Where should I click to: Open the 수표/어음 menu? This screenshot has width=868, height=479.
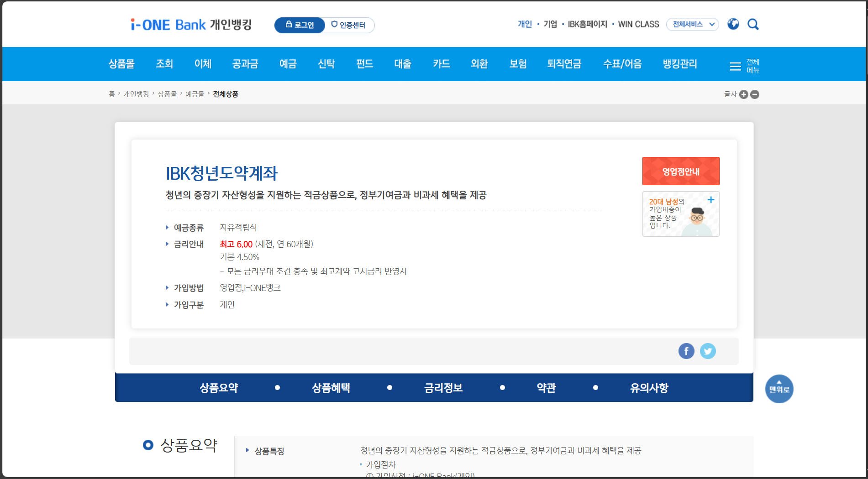pos(622,64)
